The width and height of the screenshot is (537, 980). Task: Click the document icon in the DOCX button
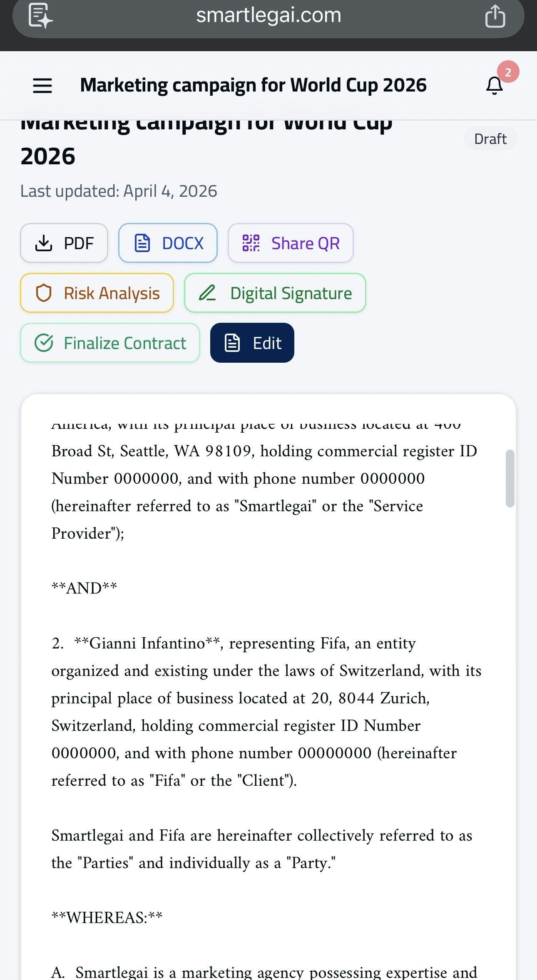142,243
